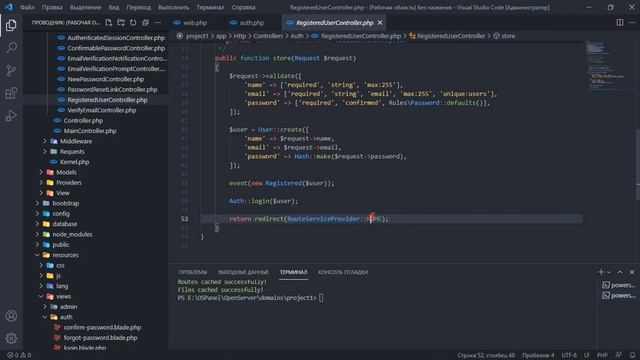Open confirm-password.blade.php file
This screenshot has width=640, height=360.
point(102,327)
